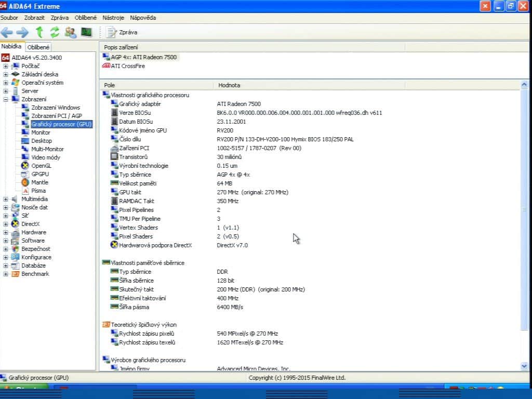Image resolution: width=532 pixels, height=399 pixels.
Task: Click the Zařízení PCI row icon
Action: 114,148
